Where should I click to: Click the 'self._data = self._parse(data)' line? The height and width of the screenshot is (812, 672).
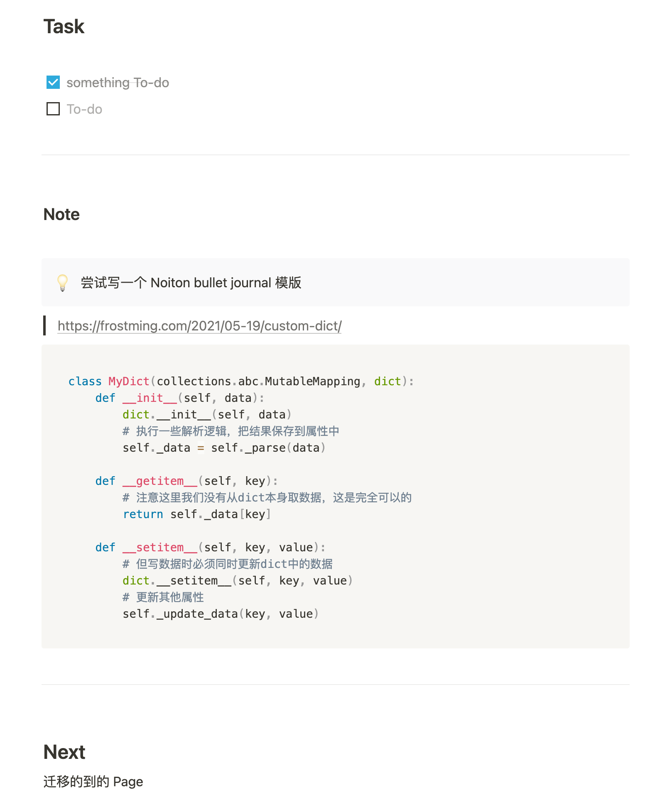point(224,448)
